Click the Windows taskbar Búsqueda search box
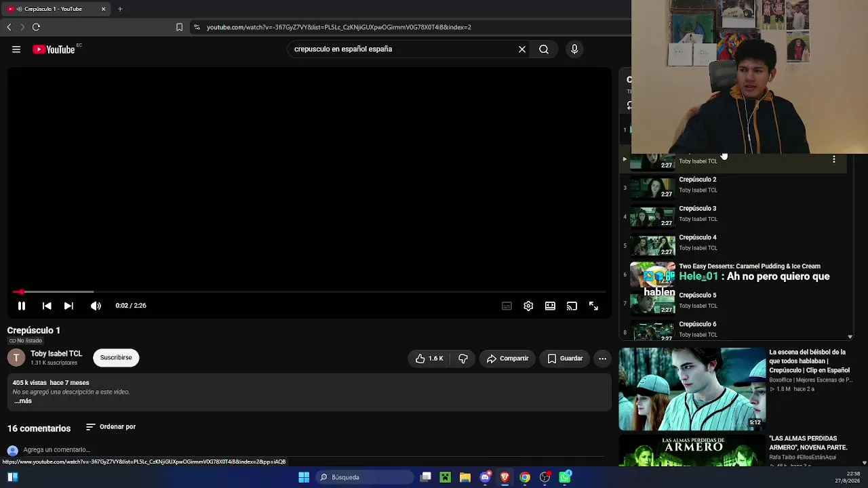 tap(366, 477)
